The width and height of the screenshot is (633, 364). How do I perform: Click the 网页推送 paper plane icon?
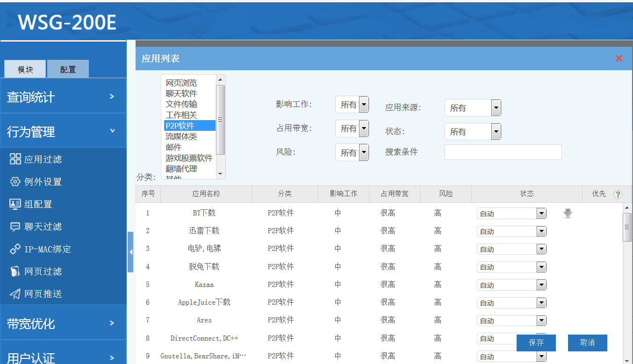pyautogui.click(x=15, y=294)
